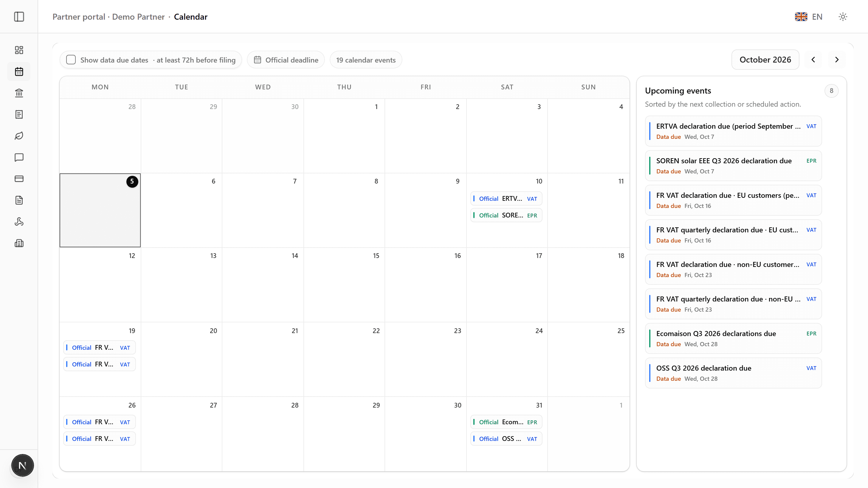Open Official OSS ... VAT event on October 31
Viewport: 868px width, 488px height.
pos(506,439)
